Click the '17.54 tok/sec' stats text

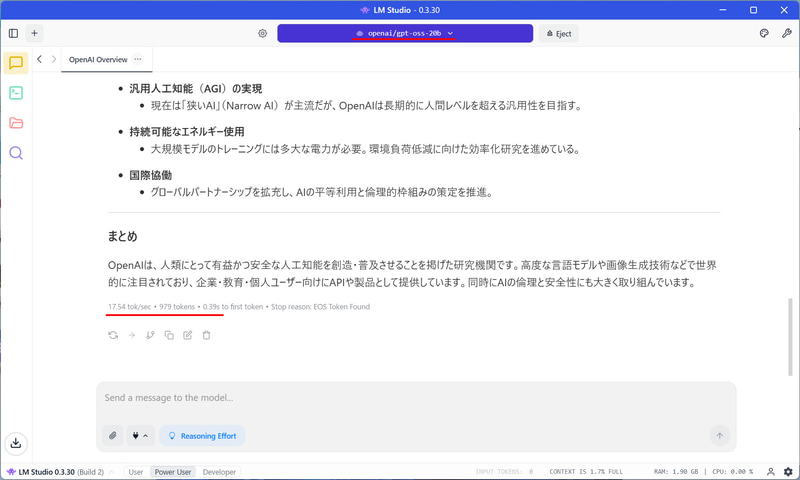(x=130, y=307)
